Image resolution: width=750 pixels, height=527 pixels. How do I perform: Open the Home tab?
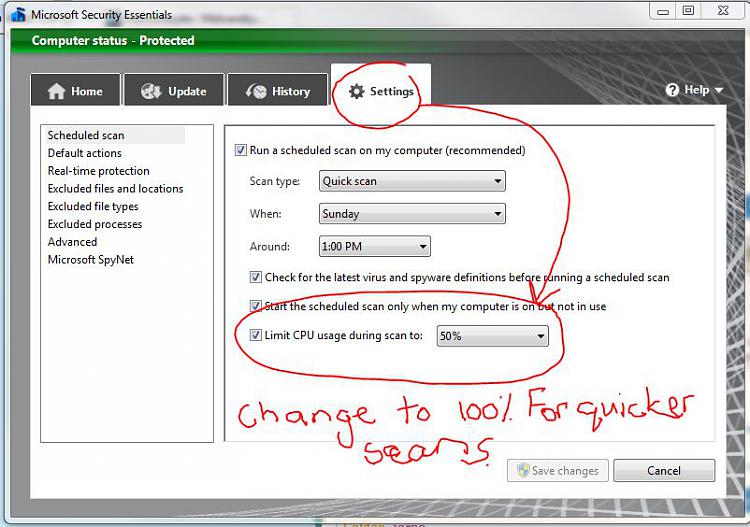point(75,90)
